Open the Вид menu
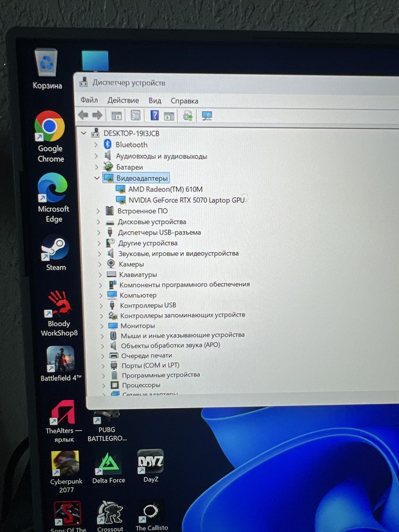399x532 pixels. (x=155, y=101)
